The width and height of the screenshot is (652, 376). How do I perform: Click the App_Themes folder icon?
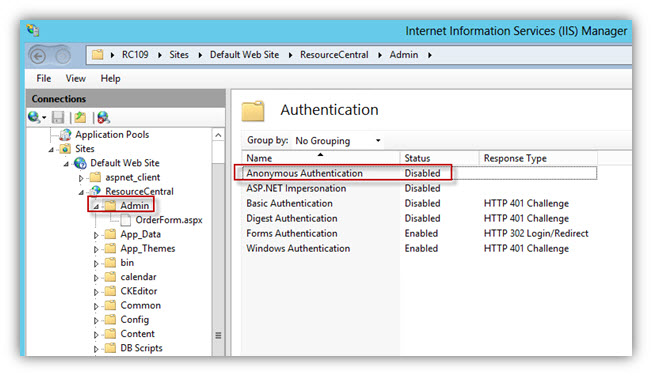[110, 248]
